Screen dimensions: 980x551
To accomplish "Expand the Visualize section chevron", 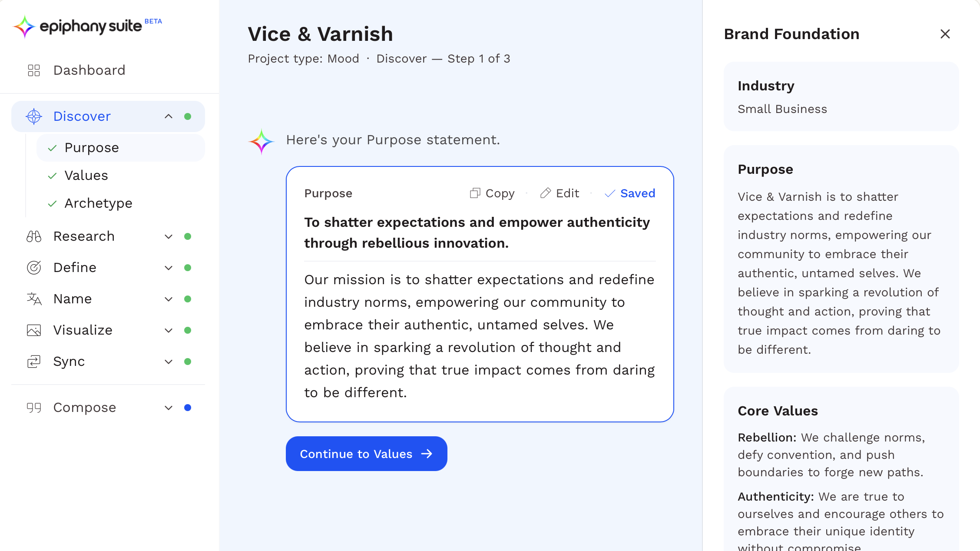I will point(169,330).
